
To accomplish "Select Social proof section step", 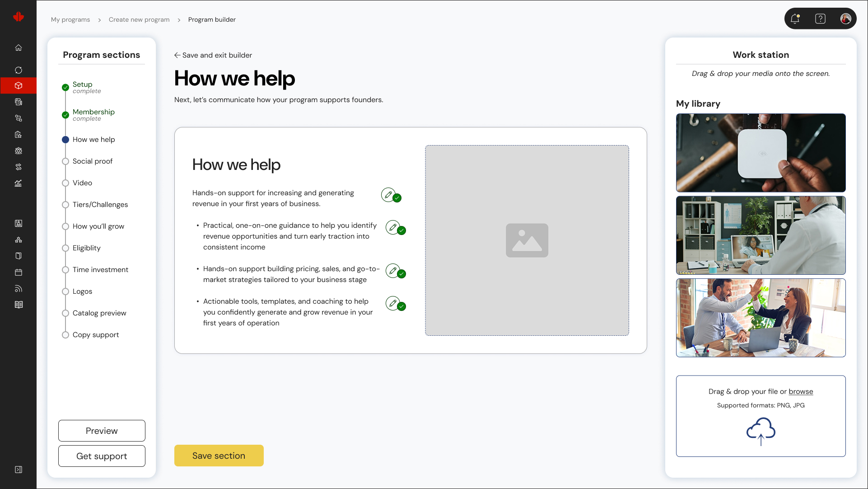I will coord(93,161).
